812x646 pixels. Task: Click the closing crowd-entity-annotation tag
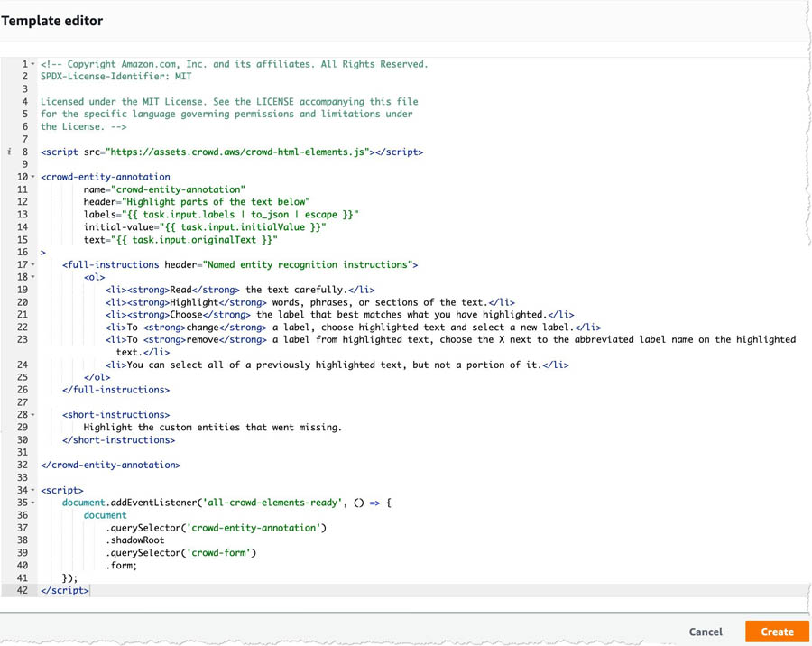pos(110,465)
